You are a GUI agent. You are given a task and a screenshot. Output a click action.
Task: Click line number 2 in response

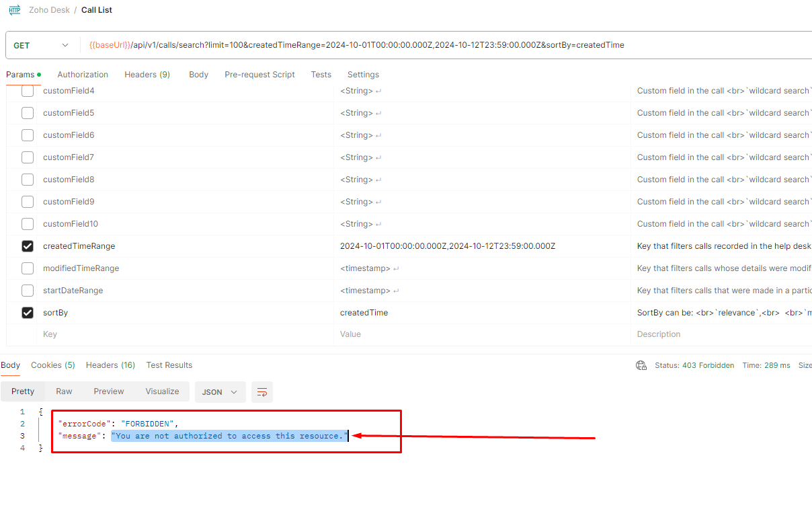tap(22, 424)
